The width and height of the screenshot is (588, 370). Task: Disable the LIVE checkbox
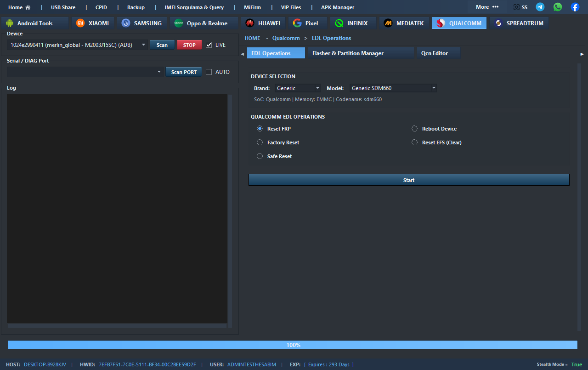tap(209, 45)
